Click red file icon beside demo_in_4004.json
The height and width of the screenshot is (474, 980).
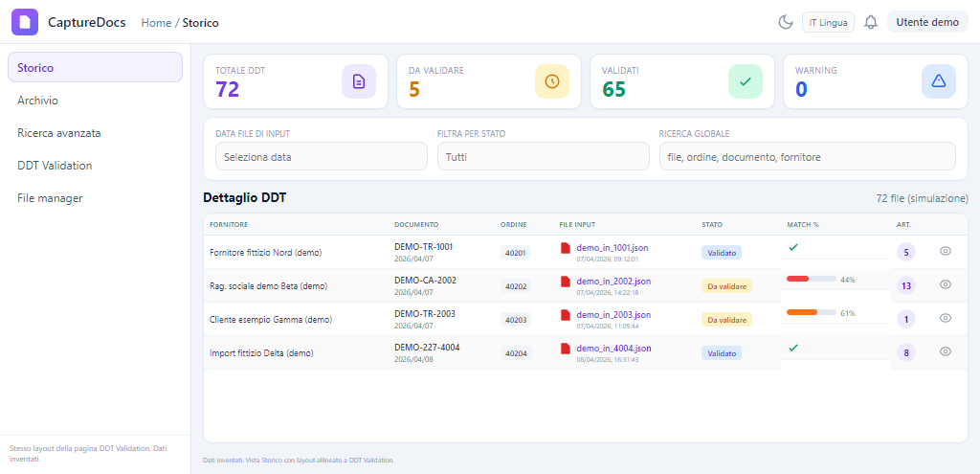[x=566, y=349]
